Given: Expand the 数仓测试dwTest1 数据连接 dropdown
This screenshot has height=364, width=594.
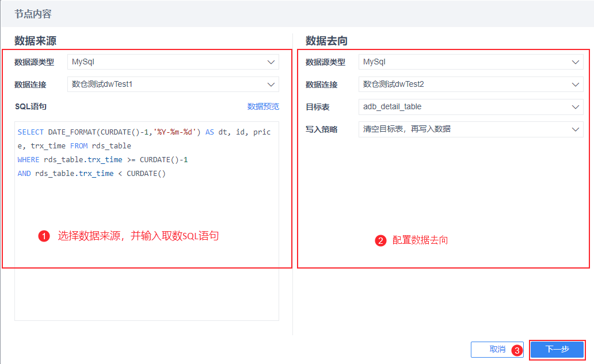Looking at the screenshot, I should click(173, 85).
